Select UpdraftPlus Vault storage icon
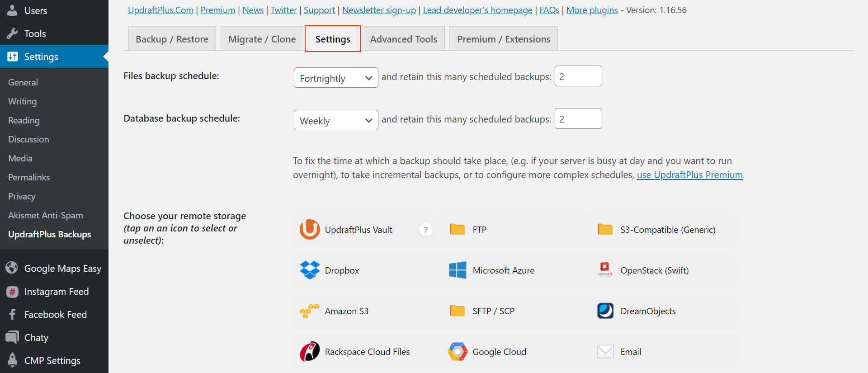 click(310, 229)
